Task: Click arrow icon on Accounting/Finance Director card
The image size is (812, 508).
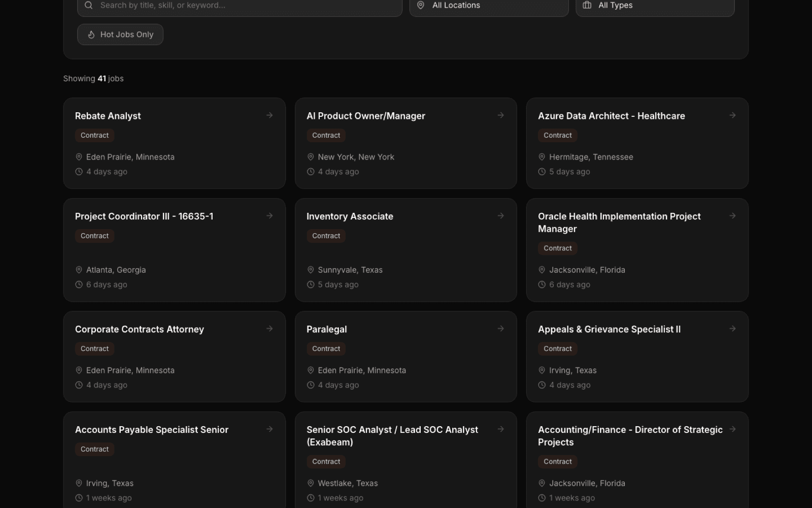Action: pos(732,429)
